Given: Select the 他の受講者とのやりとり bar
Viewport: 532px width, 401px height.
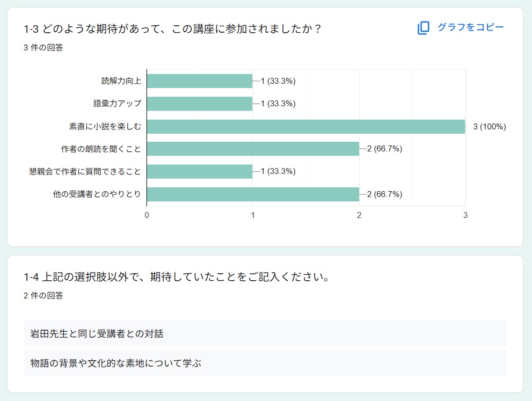Looking at the screenshot, I should point(252,194).
